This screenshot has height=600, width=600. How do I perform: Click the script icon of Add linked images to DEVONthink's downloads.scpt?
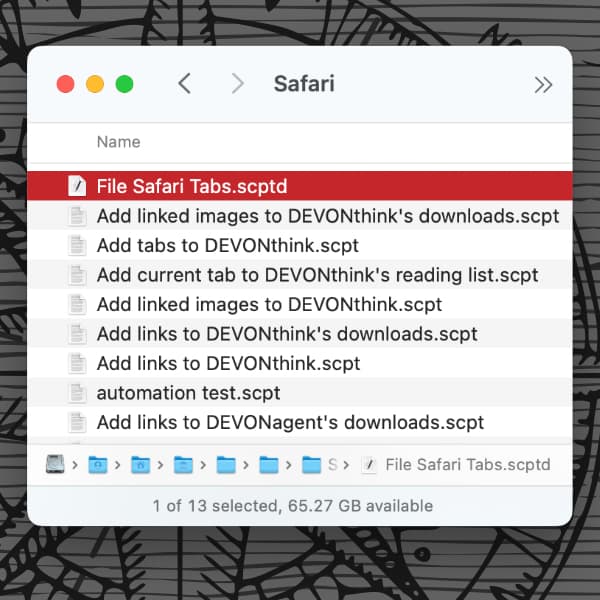point(77,216)
